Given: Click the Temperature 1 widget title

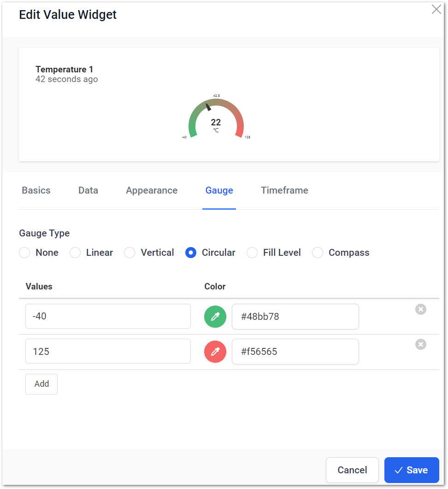Looking at the screenshot, I should [x=64, y=69].
